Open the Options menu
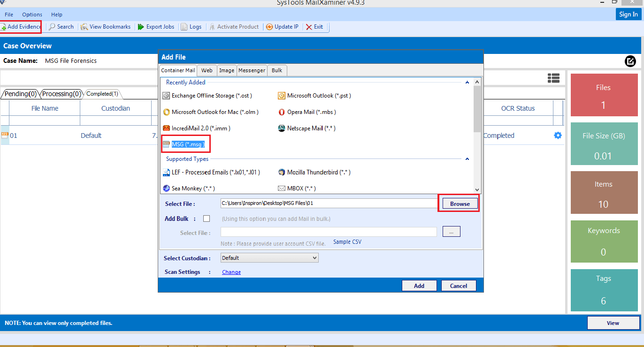Viewport: 644px width, 347px height. point(32,15)
